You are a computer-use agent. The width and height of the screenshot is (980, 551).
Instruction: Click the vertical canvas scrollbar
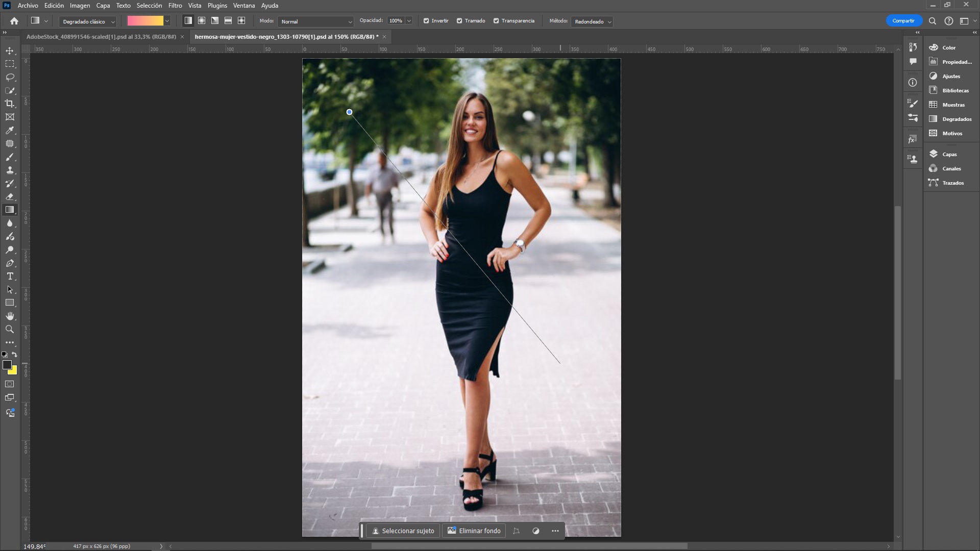click(x=898, y=292)
